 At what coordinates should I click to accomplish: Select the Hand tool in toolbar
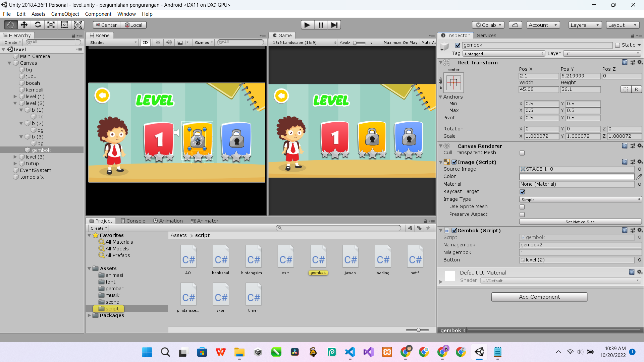(10, 25)
